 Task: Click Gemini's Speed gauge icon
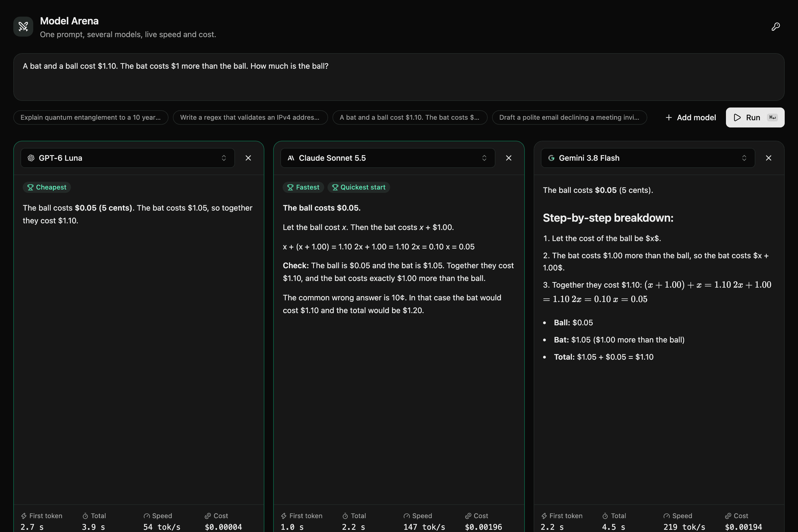(667, 516)
